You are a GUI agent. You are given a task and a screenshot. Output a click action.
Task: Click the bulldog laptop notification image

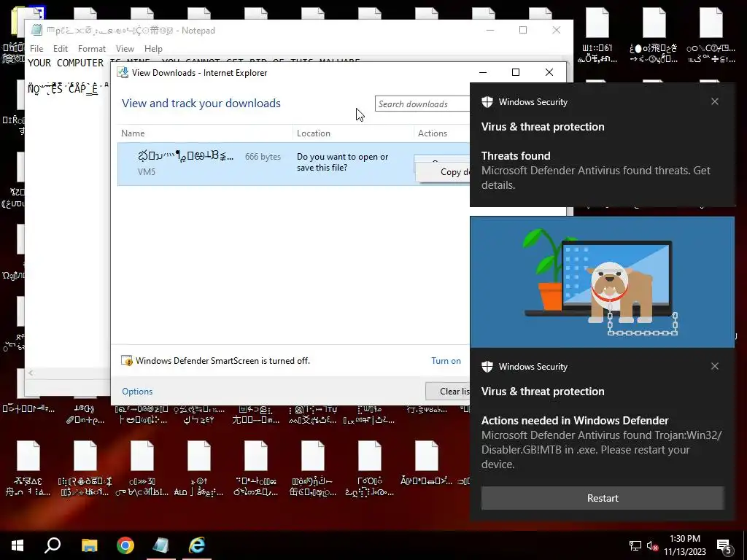[x=602, y=282]
